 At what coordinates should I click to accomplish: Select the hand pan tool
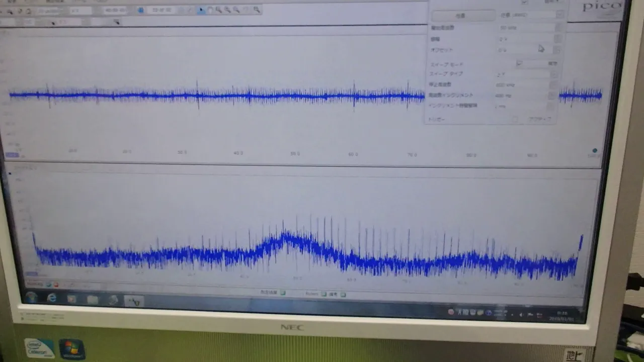click(x=210, y=10)
